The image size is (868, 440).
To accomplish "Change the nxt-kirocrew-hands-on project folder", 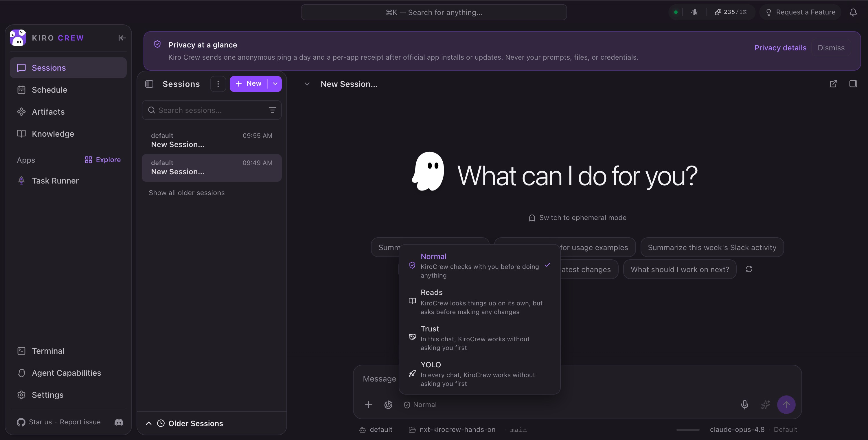I will 452,430.
